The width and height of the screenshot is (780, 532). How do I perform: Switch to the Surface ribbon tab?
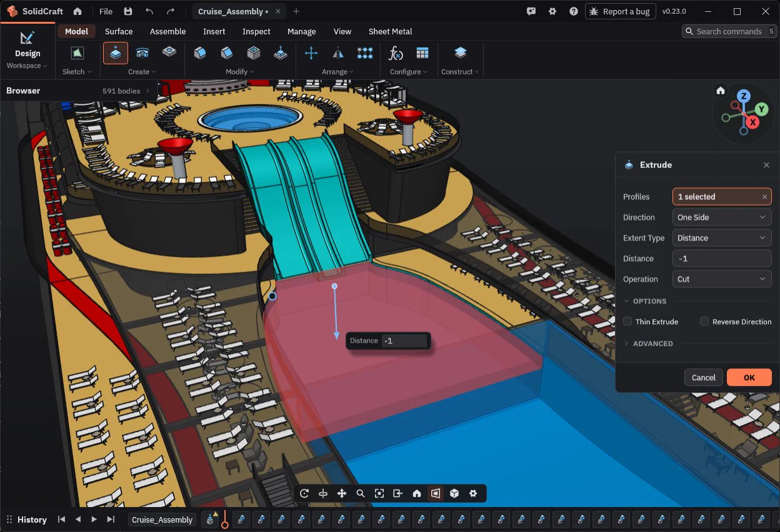point(119,31)
